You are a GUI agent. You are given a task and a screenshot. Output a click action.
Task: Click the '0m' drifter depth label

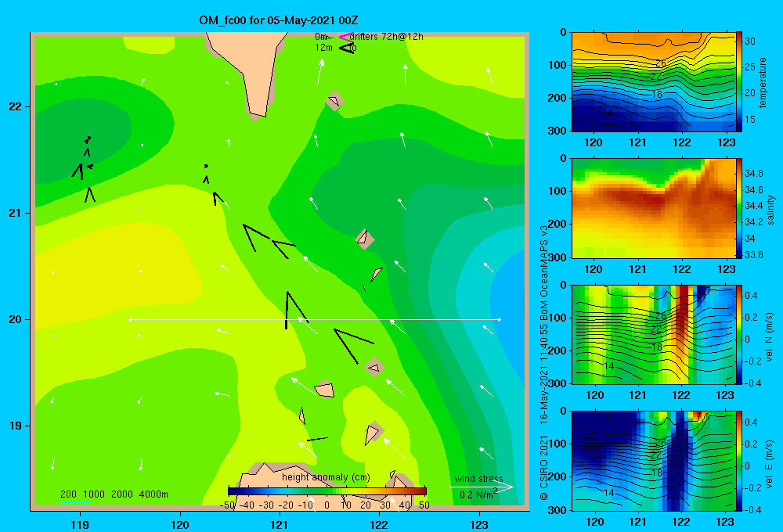click(x=321, y=37)
